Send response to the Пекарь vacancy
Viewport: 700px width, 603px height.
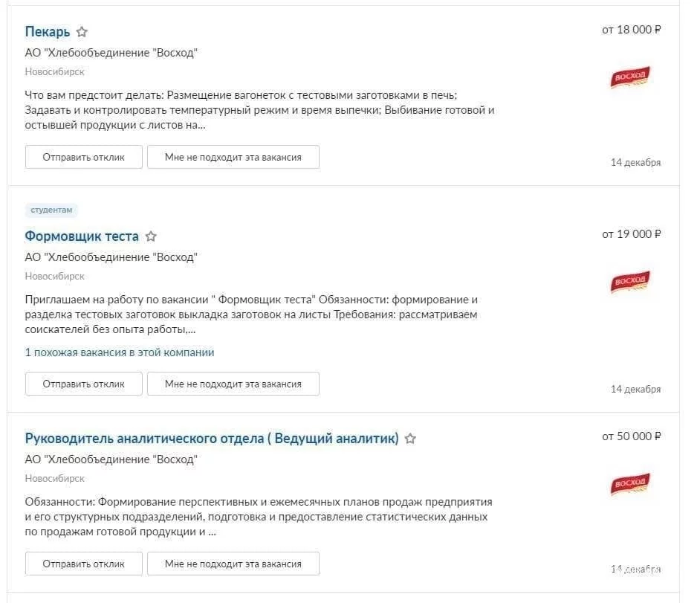point(83,157)
